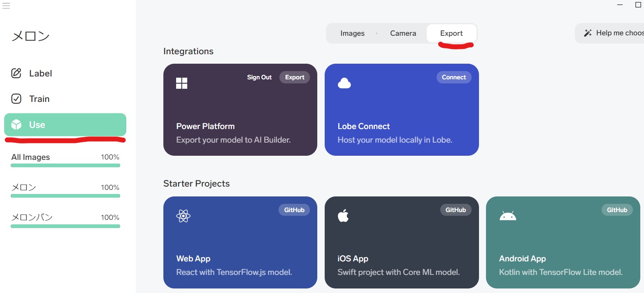
Task: Click 'React with TensorFlow.js model.' description
Action: pyautogui.click(x=234, y=272)
